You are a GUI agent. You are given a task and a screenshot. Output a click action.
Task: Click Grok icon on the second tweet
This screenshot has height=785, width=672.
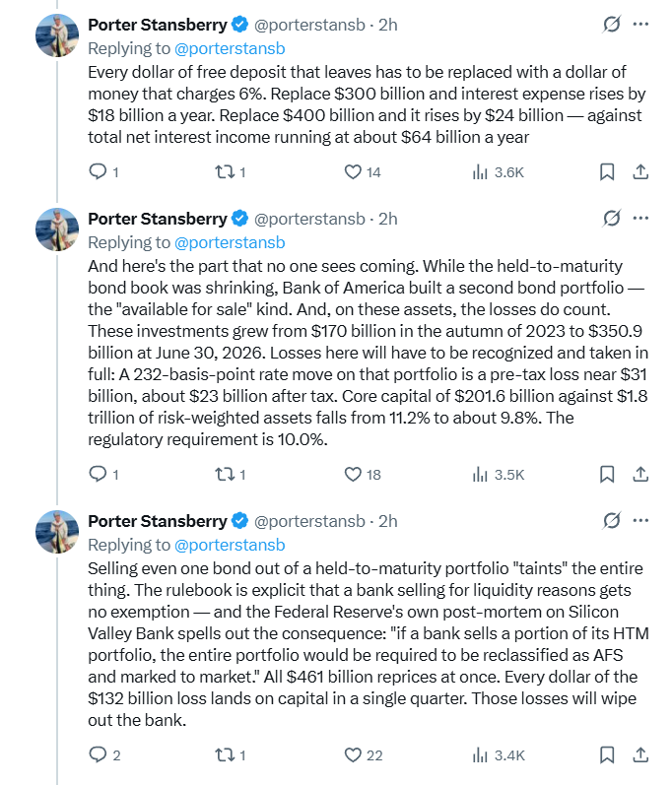pyautogui.click(x=612, y=219)
